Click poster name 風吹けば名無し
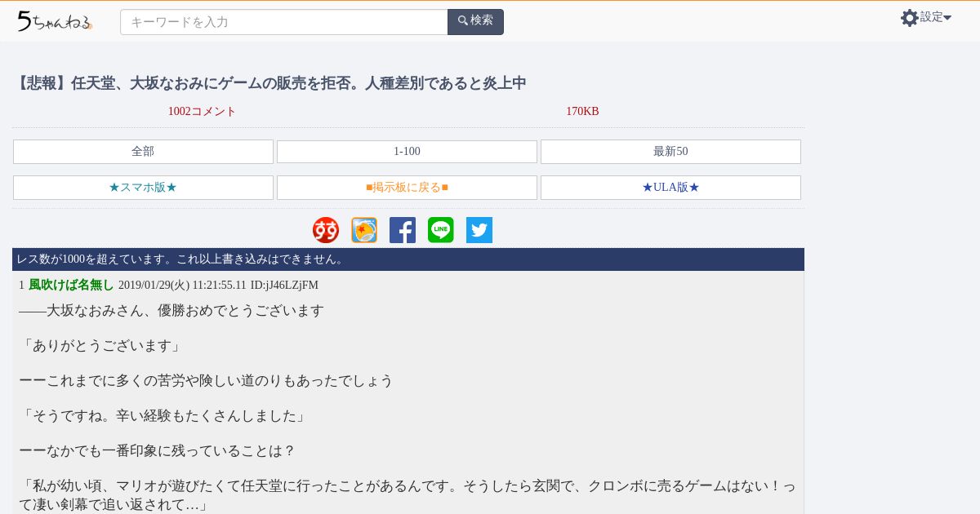 tap(71, 285)
